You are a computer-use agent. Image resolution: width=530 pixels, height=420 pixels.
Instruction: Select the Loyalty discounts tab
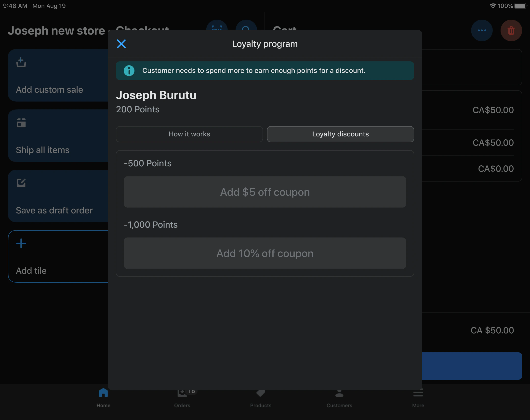click(x=340, y=134)
